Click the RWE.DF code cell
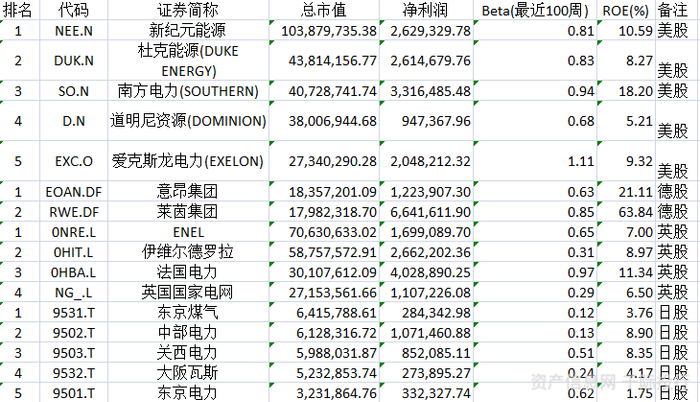This screenshot has width=700, height=402. click(x=74, y=211)
